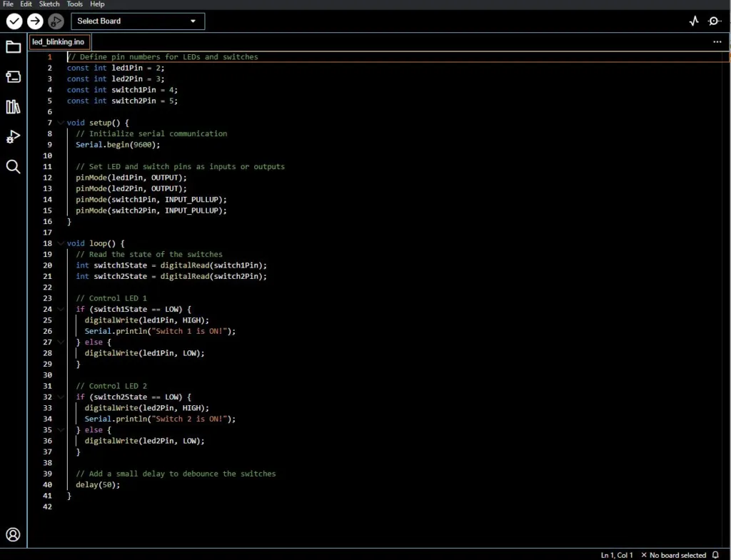
Task: Start debugging with the debug toolbar icon
Action: 56,21
